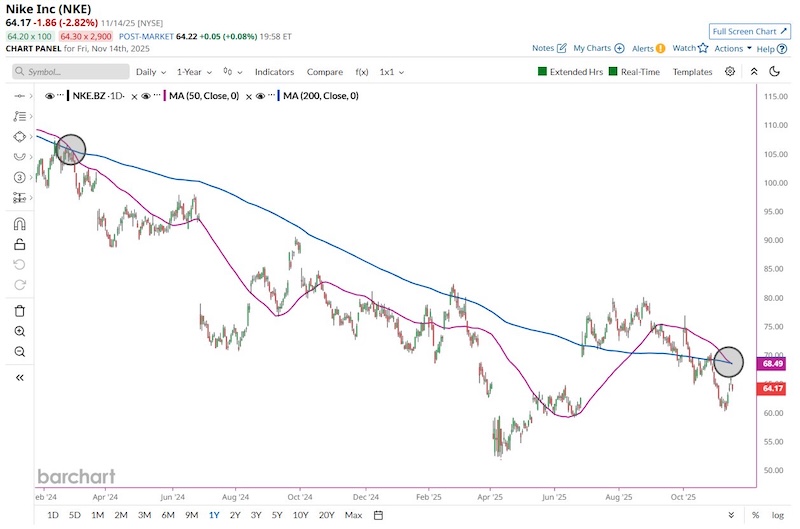Toggle visibility eye for MA 200 indicator
800x529 pixels.
click(260, 96)
